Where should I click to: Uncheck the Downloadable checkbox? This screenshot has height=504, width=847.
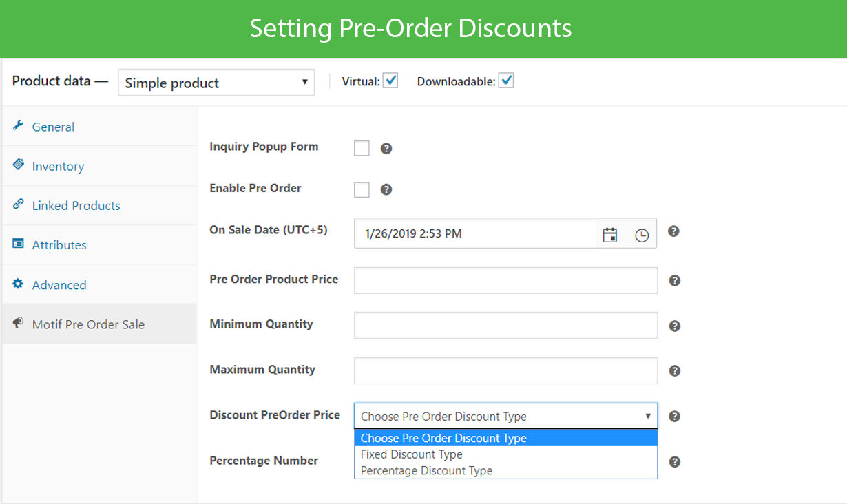pos(506,81)
